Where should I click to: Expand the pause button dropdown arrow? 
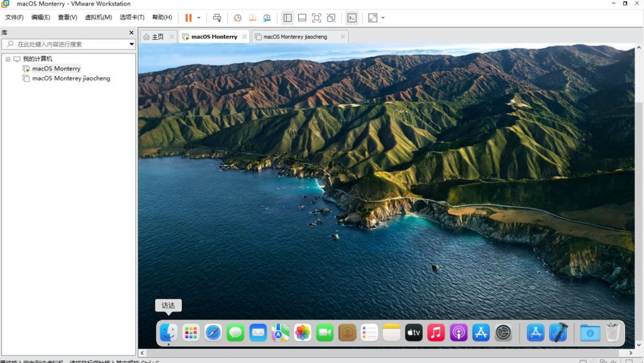pos(199,18)
